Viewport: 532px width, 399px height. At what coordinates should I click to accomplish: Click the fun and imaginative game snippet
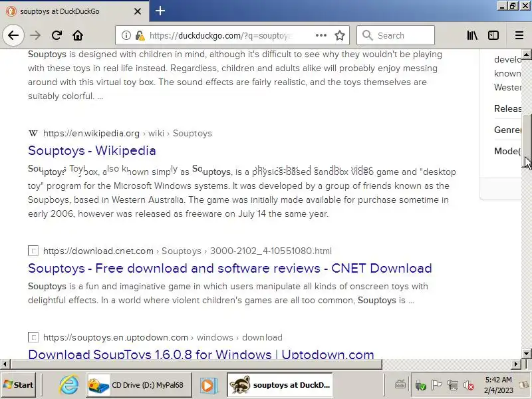228,293
